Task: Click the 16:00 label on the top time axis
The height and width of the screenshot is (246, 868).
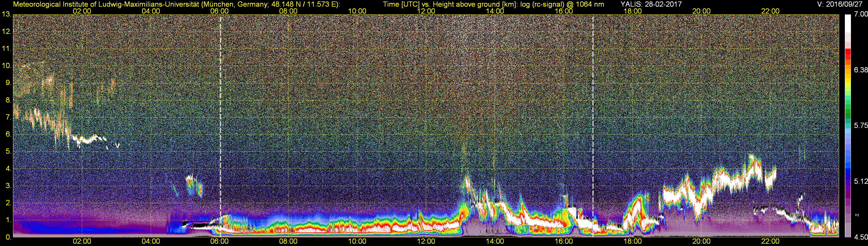Action: [x=564, y=11]
